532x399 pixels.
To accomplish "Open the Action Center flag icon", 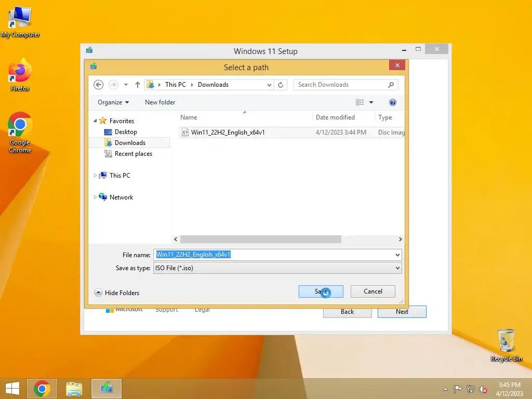I will point(458,389).
